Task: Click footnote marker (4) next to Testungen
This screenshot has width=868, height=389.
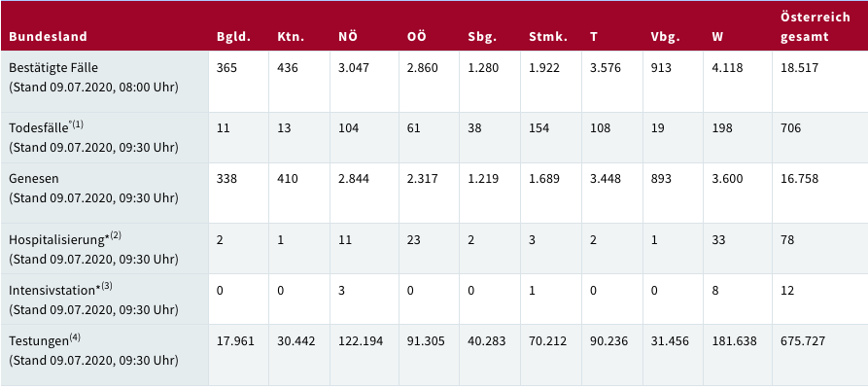Action: pyautogui.click(x=75, y=336)
